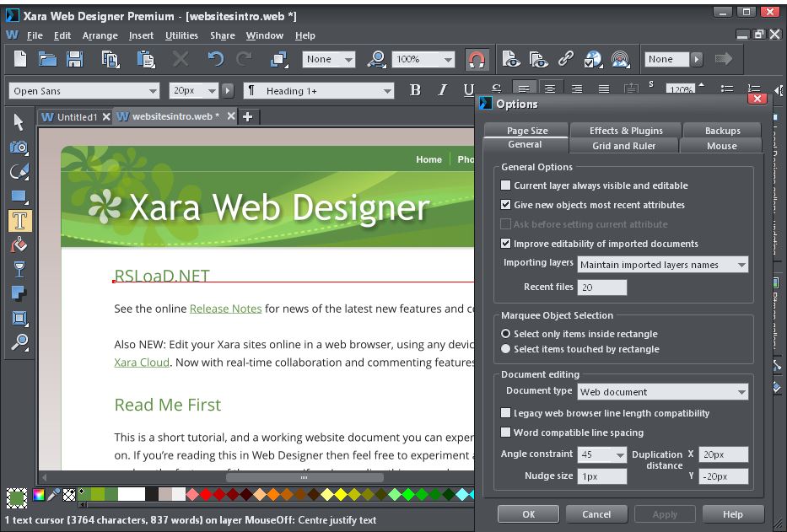Create a new document with toolbar icon
This screenshot has width=787, height=532.
tap(20, 59)
